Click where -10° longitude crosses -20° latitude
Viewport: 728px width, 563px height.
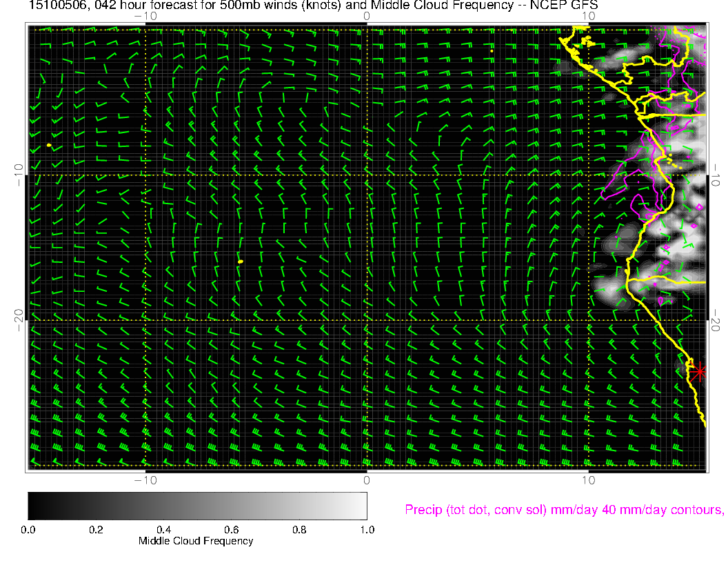tap(145, 320)
